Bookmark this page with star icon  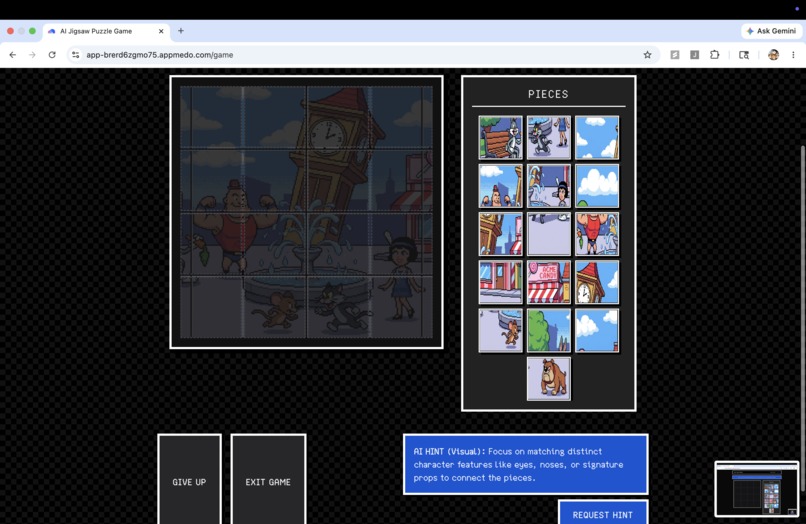(647, 55)
